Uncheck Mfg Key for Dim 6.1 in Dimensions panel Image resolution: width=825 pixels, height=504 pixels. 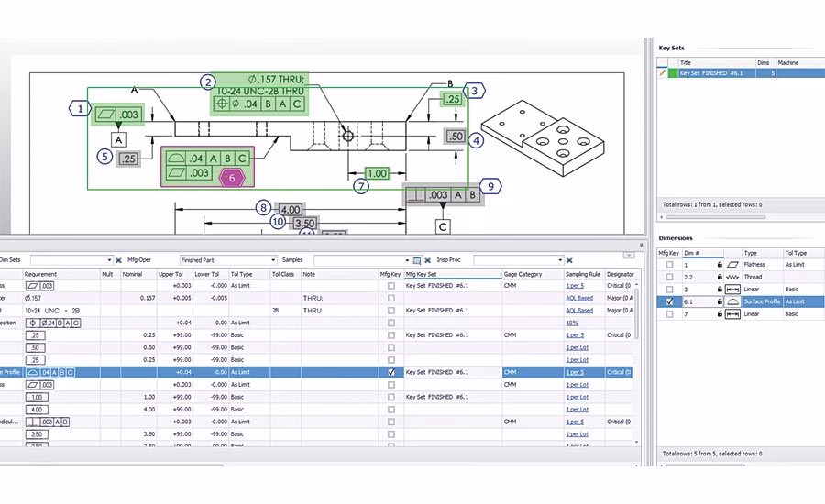[x=669, y=301]
